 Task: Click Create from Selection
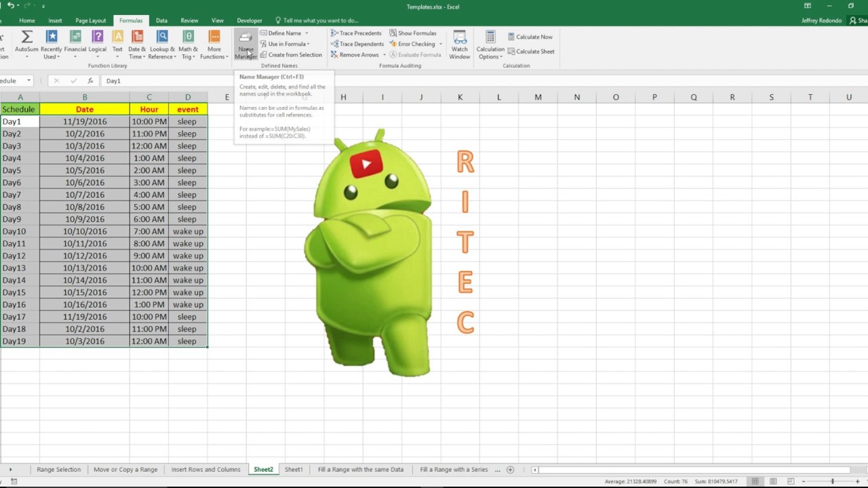(291, 55)
